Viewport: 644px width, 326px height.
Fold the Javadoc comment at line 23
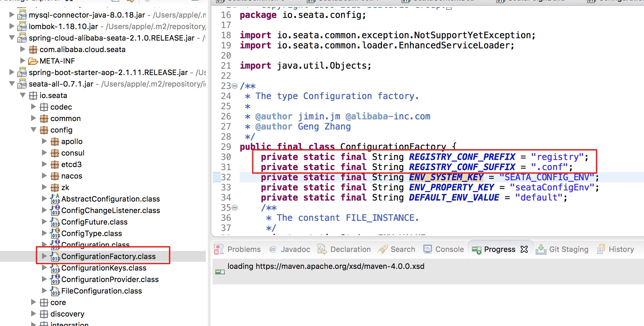pyautogui.click(x=235, y=86)
